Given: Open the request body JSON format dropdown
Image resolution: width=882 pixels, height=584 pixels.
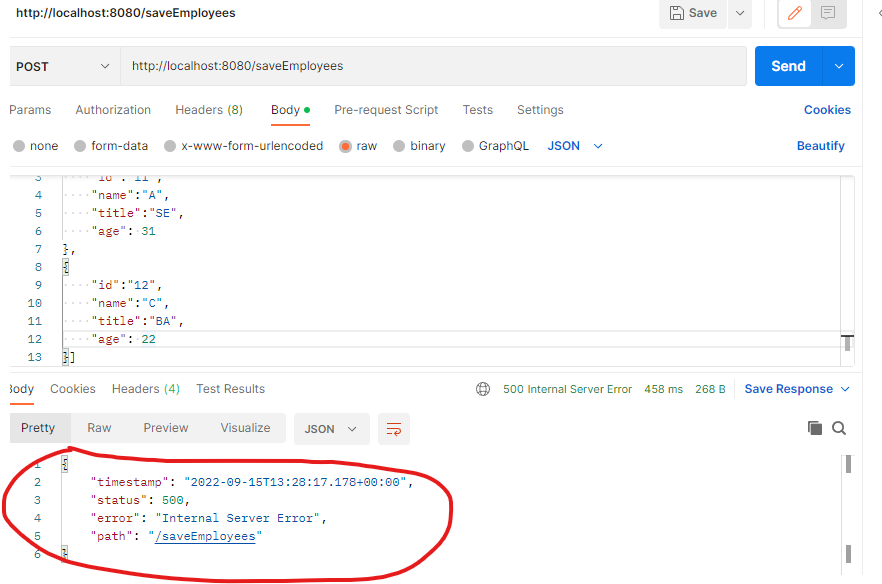Looking at the screenshot, I should pyautogui.click(x=575, y=146).
